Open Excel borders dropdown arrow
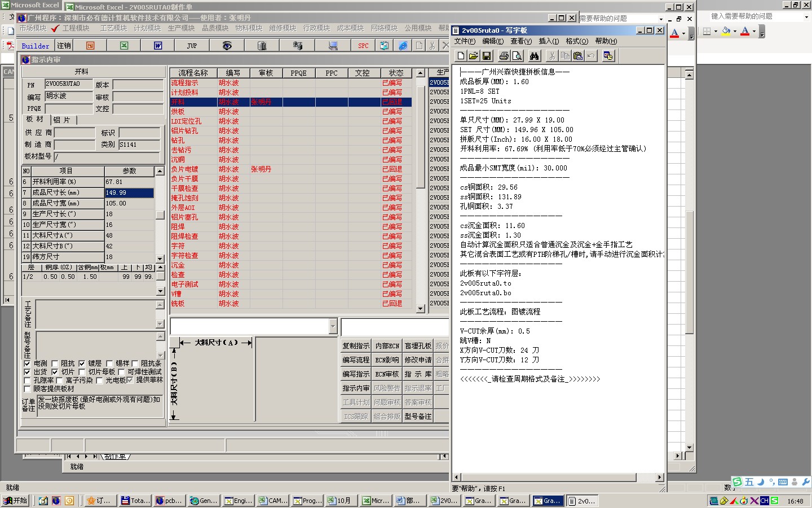This screenshot has height=508, width=812. [x=716, y=31]
